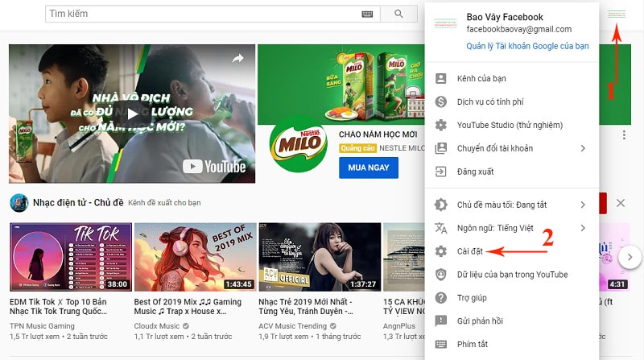Open the EDM Tik Tok video thumbnail

coord(71,257)
